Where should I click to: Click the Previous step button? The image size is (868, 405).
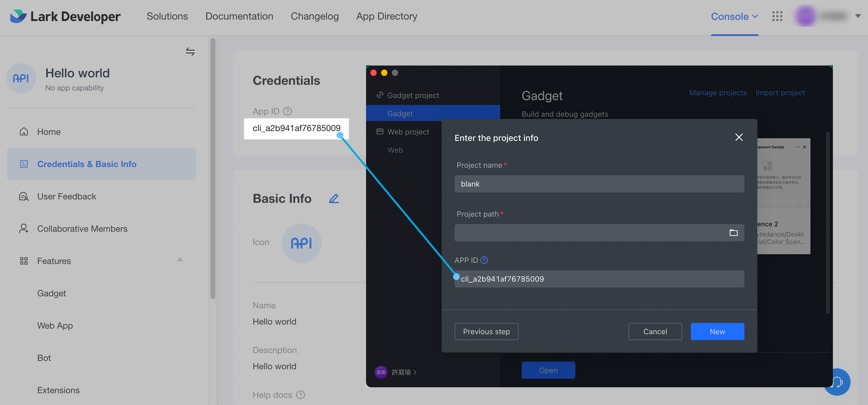click(x=486, y=331)
